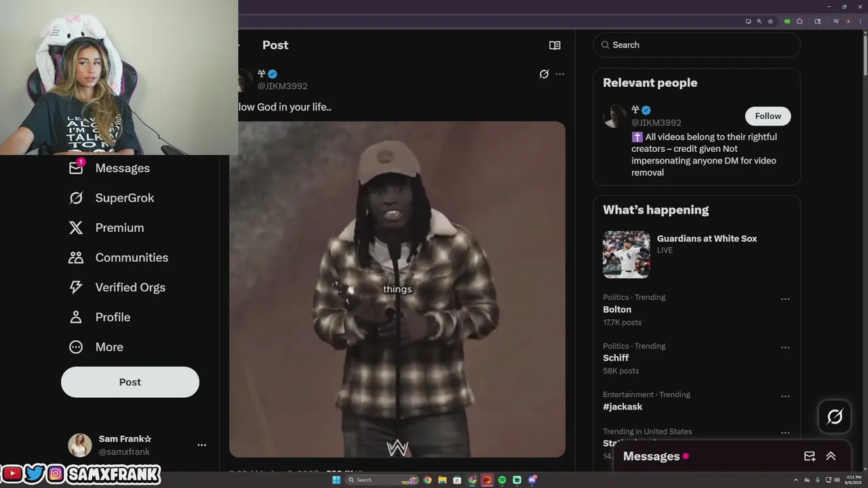Click the X search field

tap(696, 45)
